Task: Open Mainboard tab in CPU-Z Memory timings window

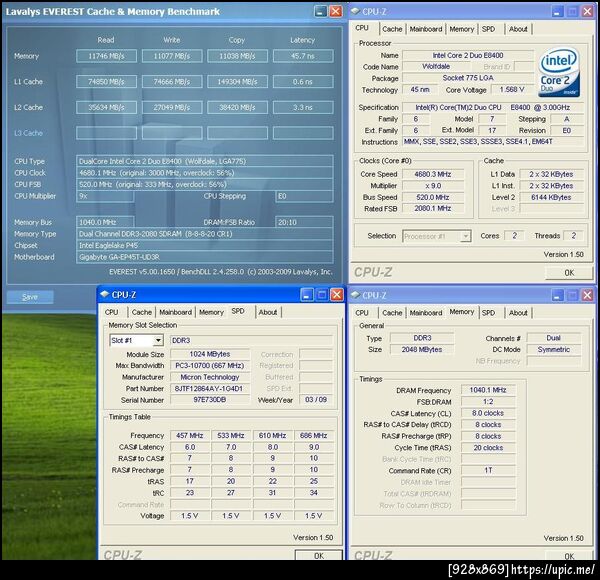Action: (426, 313)
